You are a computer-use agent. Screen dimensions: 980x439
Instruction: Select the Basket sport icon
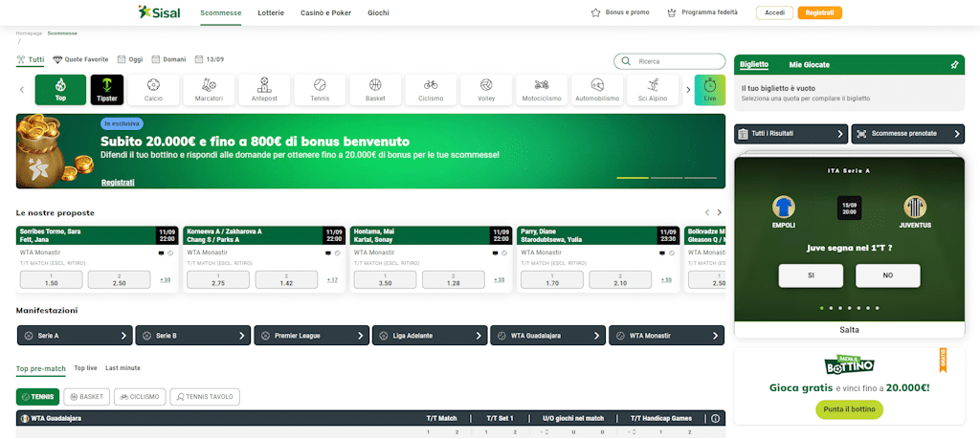375,90
